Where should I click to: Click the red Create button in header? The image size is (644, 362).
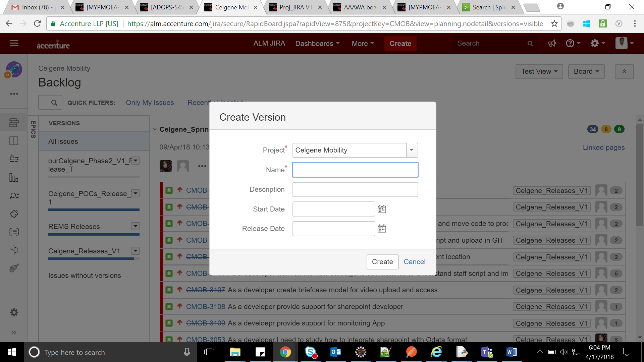[400, 44]
